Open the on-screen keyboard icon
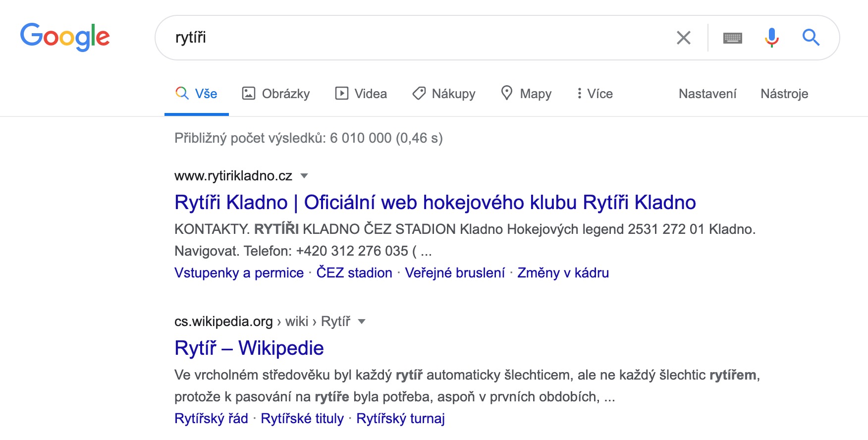868x440 pixels. click(732, 38)
